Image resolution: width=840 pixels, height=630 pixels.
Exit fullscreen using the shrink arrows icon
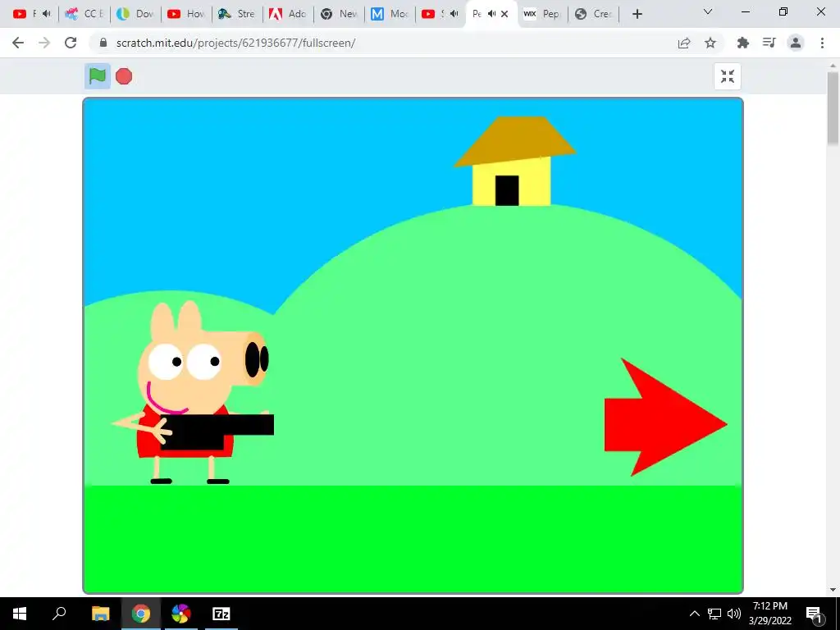728,76
